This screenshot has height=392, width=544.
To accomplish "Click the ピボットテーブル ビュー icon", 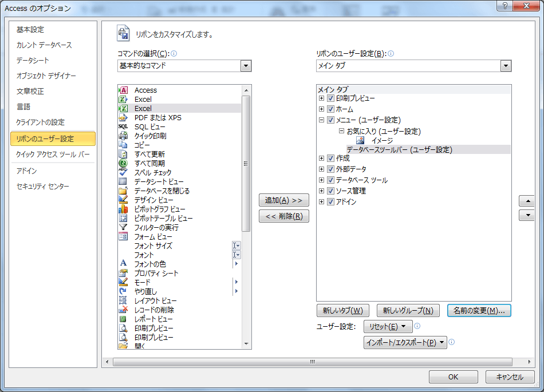I will point(123,218).
